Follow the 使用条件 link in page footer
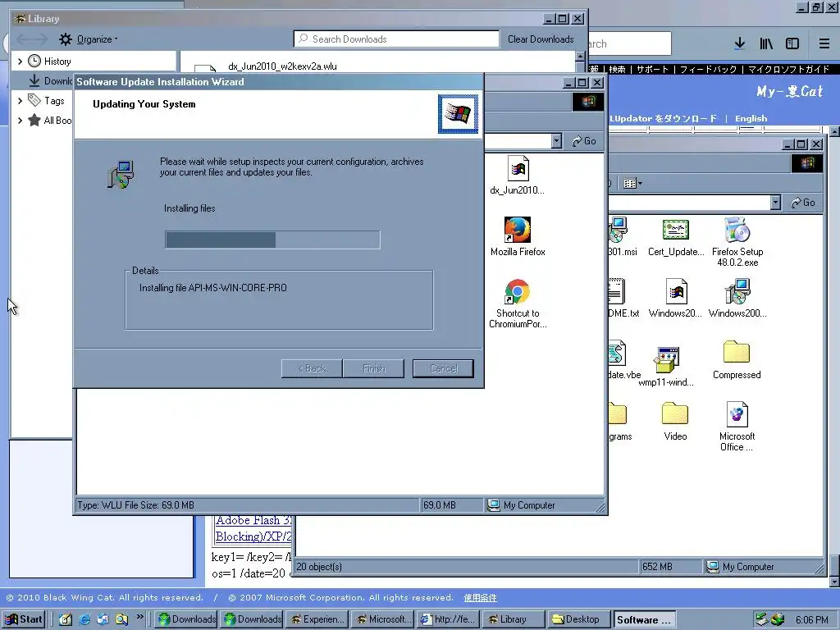 pos(480,597)
